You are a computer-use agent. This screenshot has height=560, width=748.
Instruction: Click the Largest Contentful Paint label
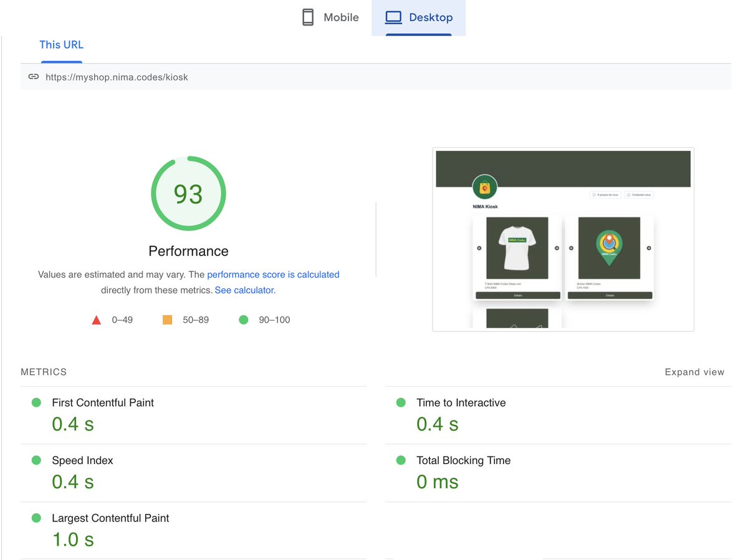coord(110,518)
